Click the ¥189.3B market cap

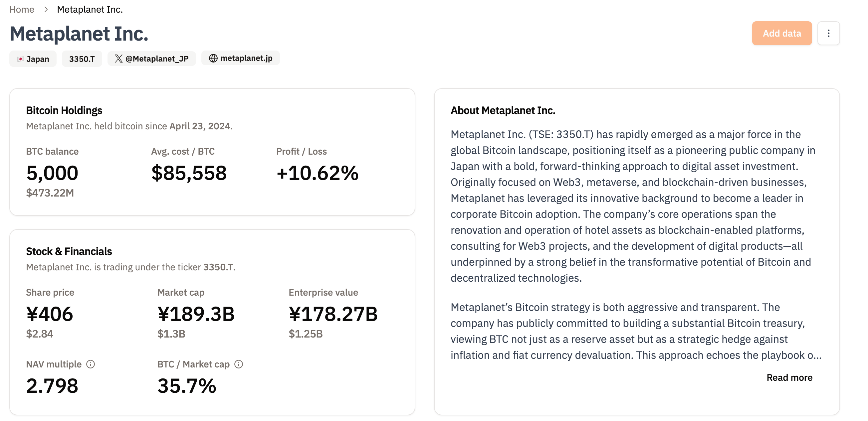[x=196, y=314]
